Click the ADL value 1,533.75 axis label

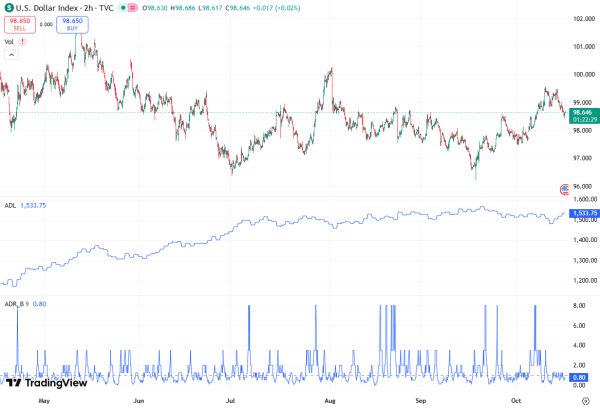584,214
